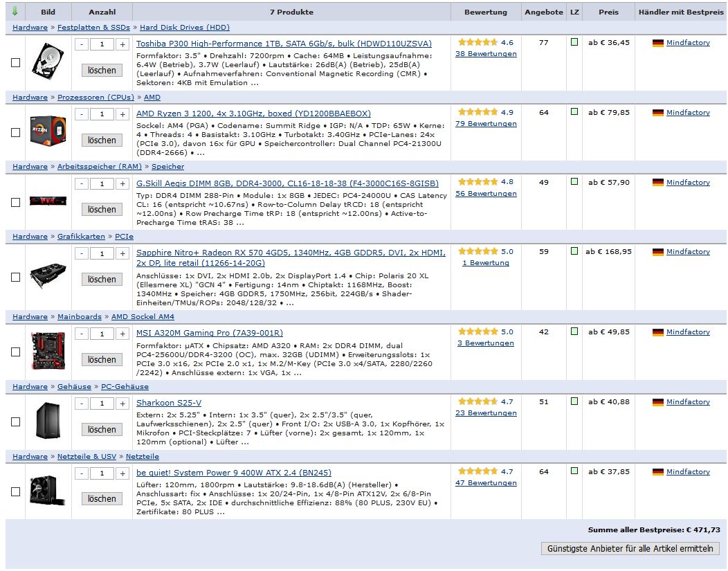Delete Sharkoon S25-V with löschen button
This screenshot has width=728, height=571.
click(x=102, y=429)
